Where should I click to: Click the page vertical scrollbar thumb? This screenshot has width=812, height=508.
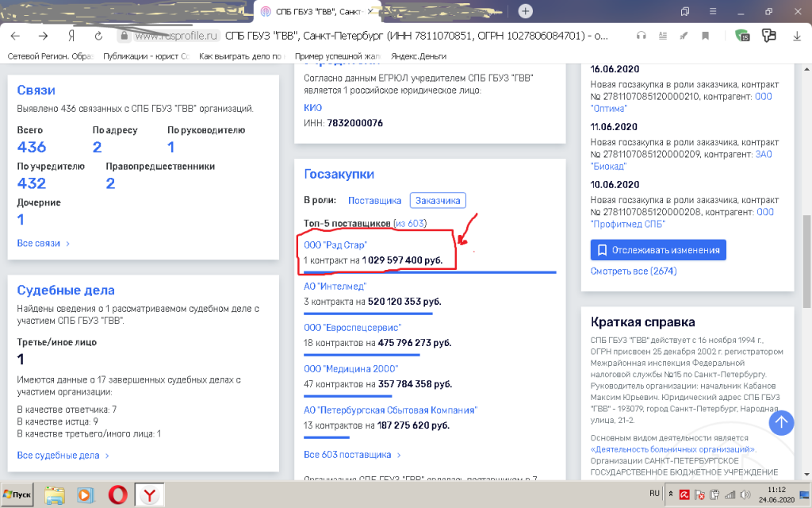tap(806, 262)
